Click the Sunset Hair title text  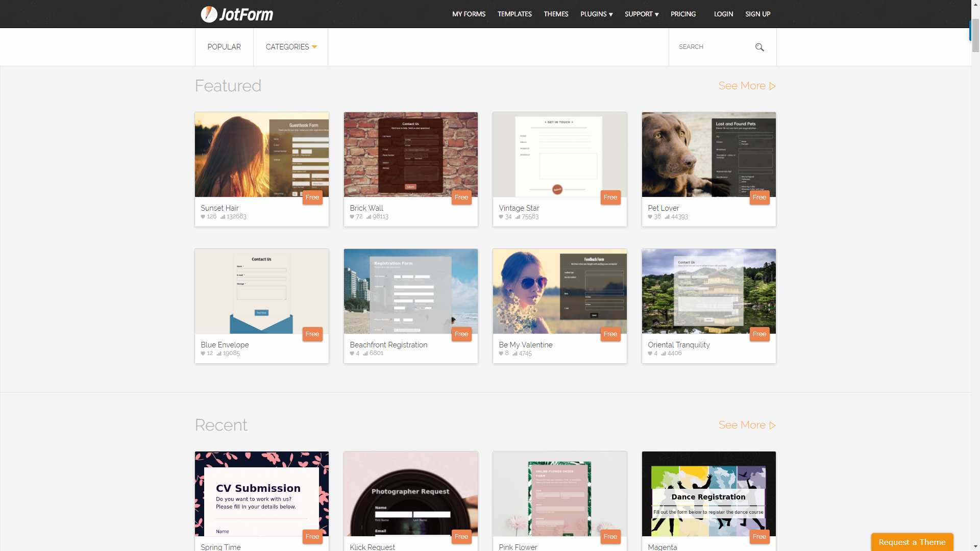(219, 208)
